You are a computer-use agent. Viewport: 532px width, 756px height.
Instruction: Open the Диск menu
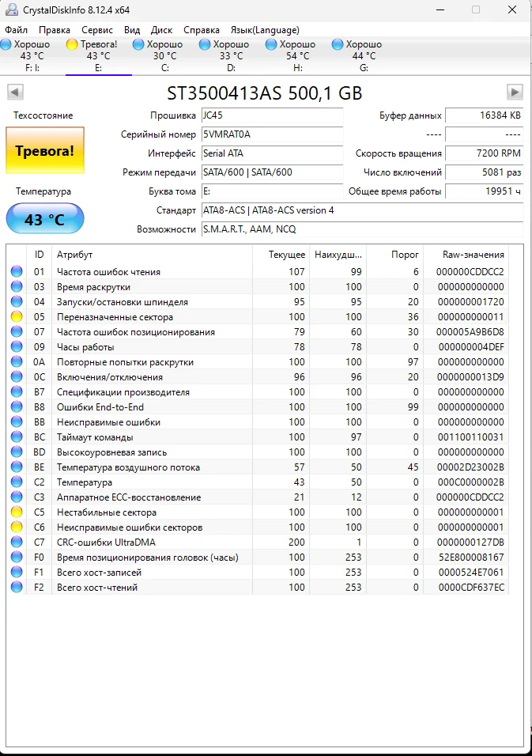161,30
